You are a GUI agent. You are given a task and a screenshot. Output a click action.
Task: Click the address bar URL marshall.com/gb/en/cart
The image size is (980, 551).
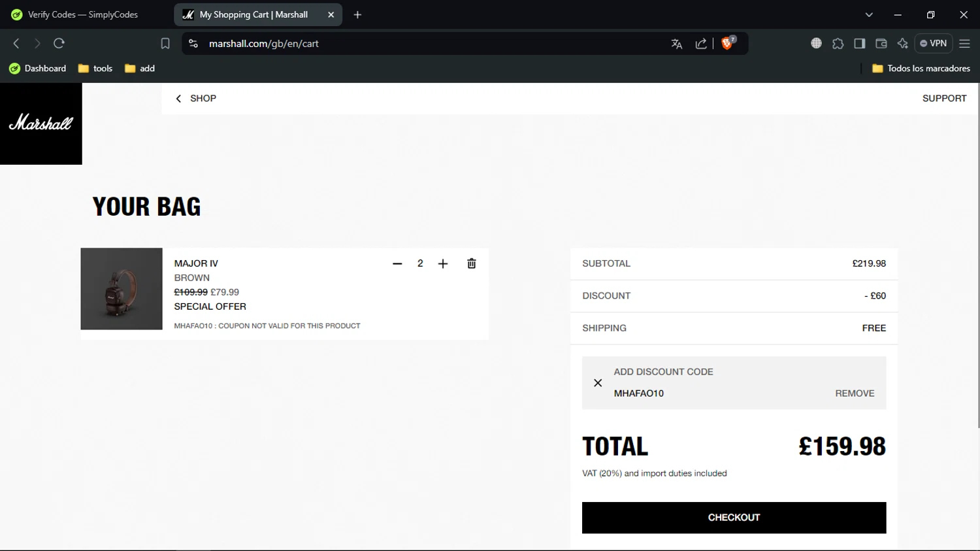(264, 43)
